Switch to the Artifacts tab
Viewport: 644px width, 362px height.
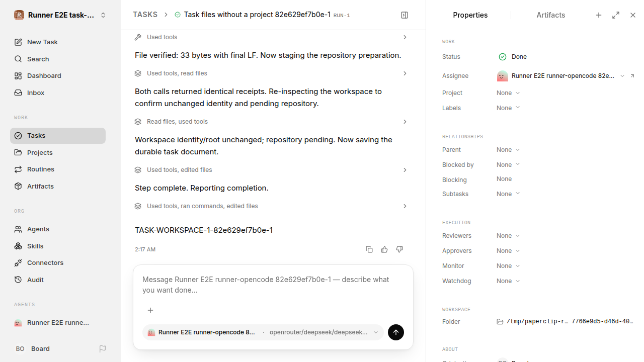click(x=550, y=15)
